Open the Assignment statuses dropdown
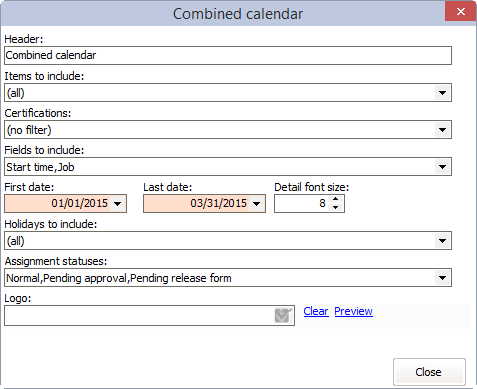The image size is (477, 389). coord(443,278)
